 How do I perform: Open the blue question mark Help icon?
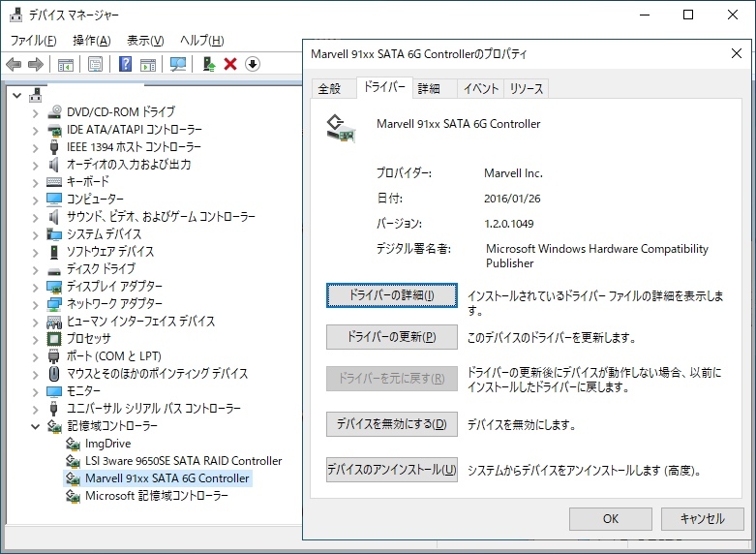(126, 64)
